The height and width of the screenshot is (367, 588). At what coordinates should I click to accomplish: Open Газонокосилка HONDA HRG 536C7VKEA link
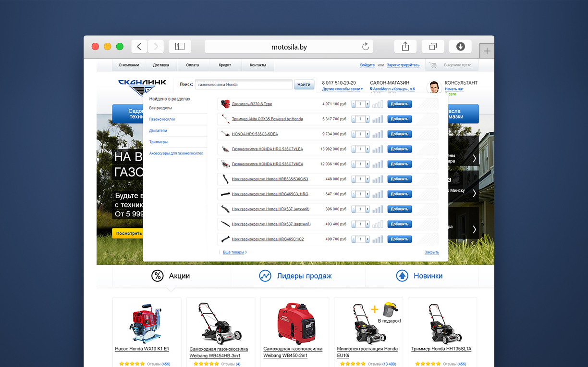[x=268, y=164]
